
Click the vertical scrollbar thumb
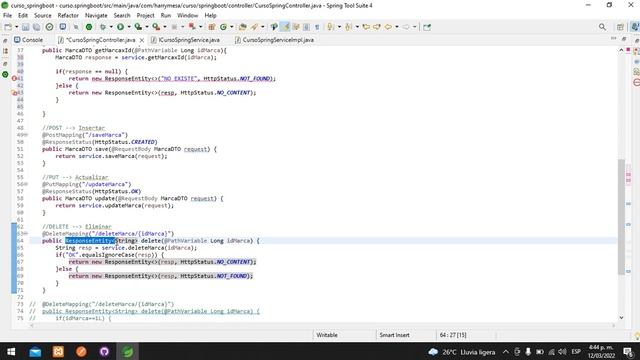(x=621, y=216)
